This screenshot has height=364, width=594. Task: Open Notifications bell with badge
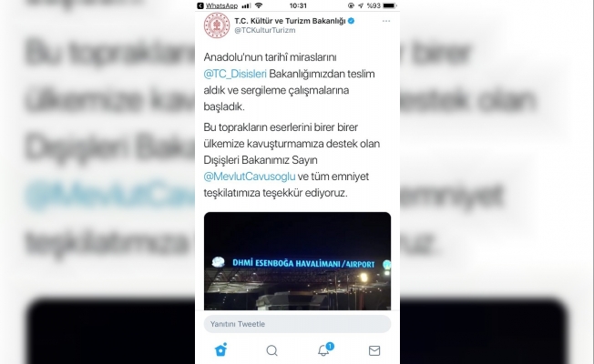tap(325, 349)
